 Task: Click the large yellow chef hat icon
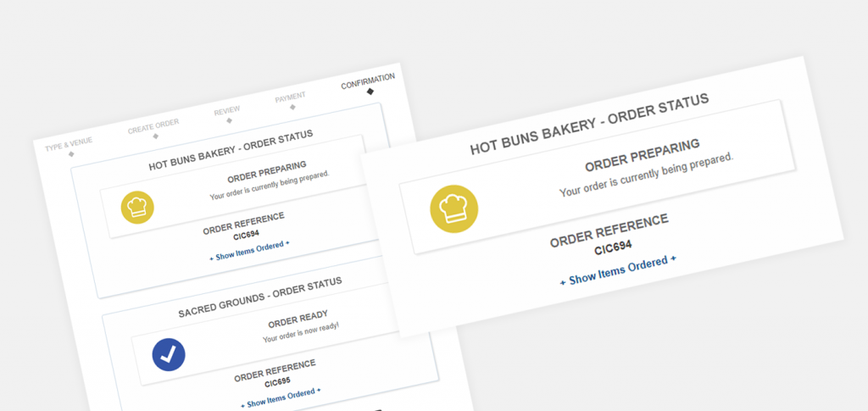pyautogui.click(x=454, y=208)
